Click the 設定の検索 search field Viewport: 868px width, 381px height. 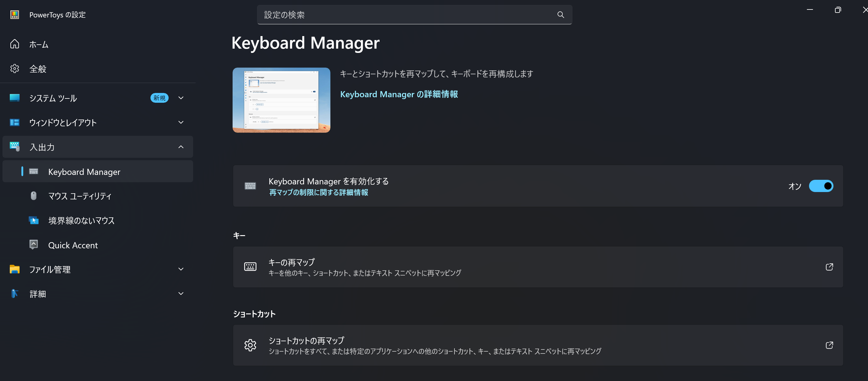coord(404,15)
